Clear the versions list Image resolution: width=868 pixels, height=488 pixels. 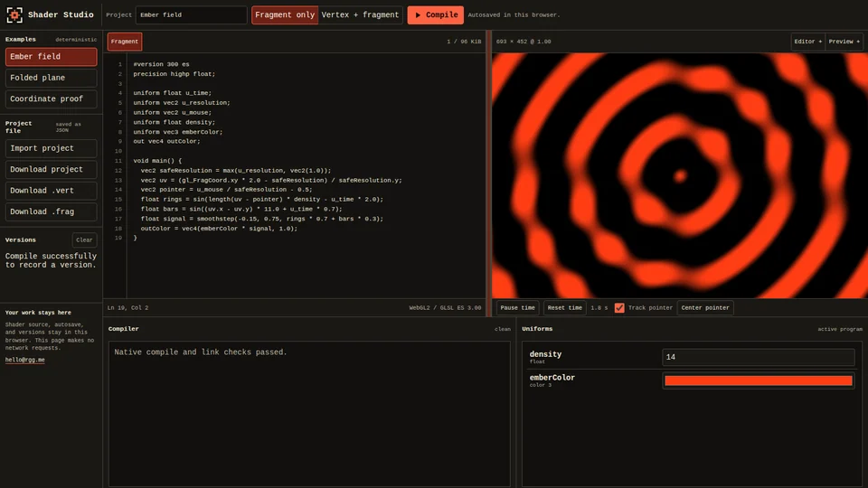point(84,240)
